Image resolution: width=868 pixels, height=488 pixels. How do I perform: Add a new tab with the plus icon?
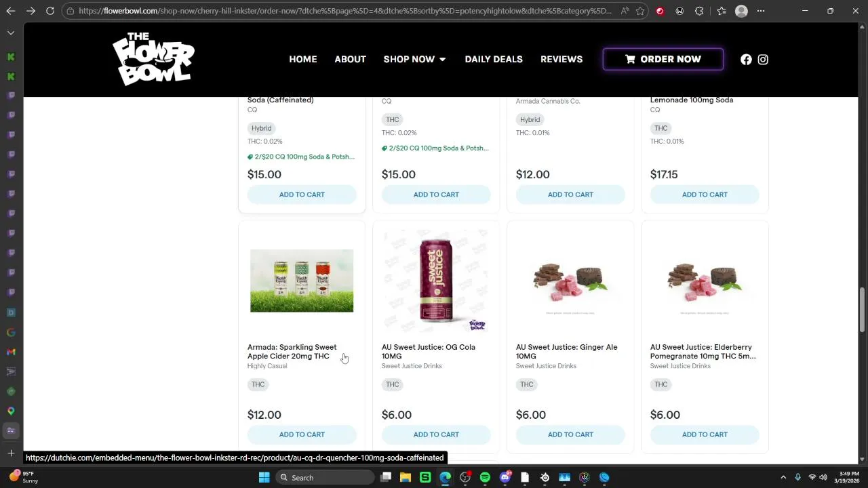click(x=11, y=453)
